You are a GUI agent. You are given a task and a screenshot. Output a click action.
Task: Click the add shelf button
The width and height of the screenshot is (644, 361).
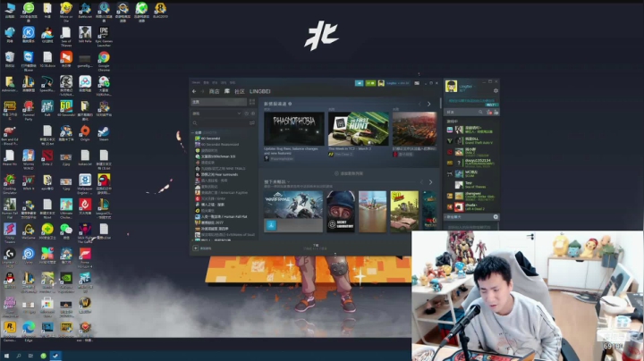point(349,173)
